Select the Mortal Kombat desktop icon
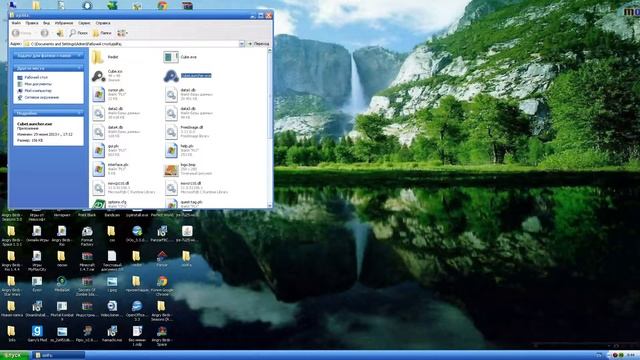Image resolution: width=640 pixels, height=360 pixels. [62, 311]
